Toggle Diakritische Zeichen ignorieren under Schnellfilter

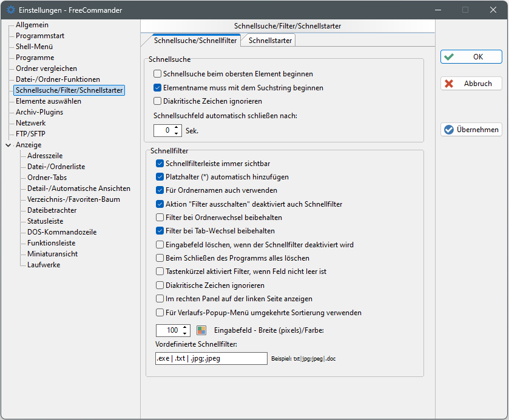[160, 285]
